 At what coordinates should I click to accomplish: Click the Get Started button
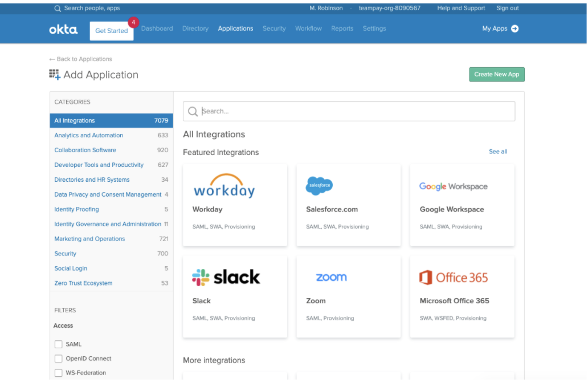[x=111, y=31]
